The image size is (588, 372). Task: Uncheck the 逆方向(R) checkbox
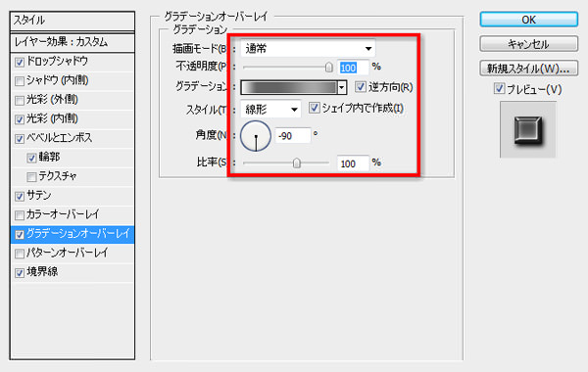(361, 87)
